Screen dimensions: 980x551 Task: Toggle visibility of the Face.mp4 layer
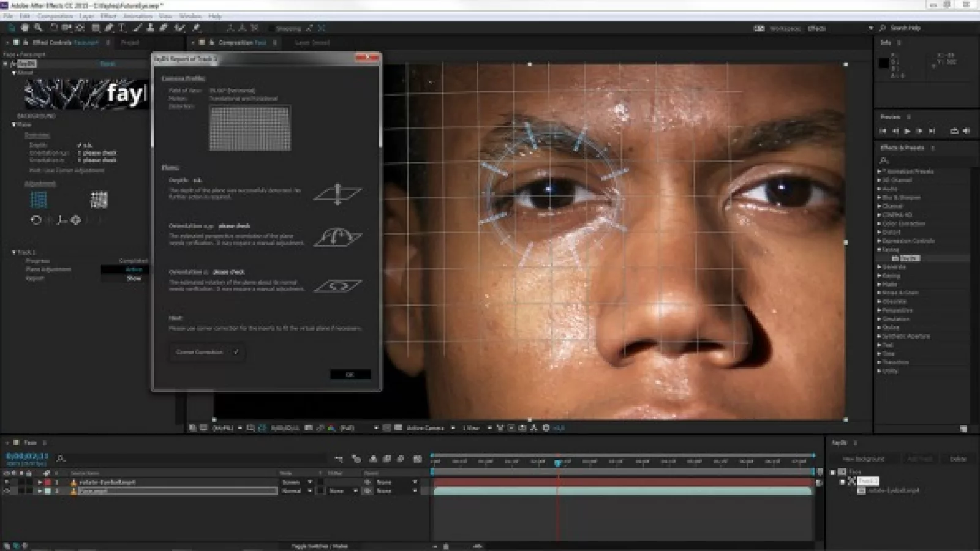tap(7, 491)
